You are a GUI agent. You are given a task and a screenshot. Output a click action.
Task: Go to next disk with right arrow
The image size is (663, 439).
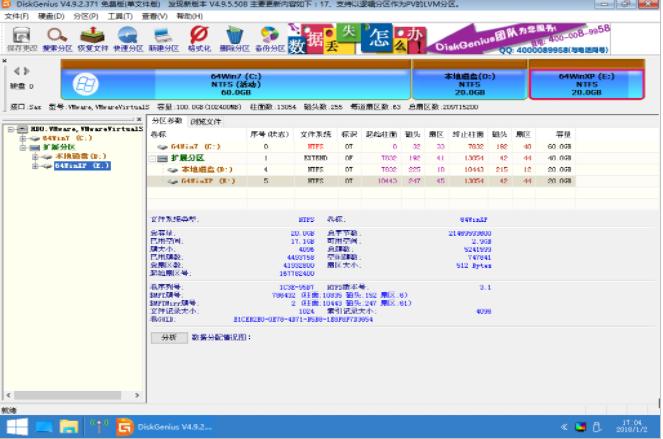click(26, 71)
